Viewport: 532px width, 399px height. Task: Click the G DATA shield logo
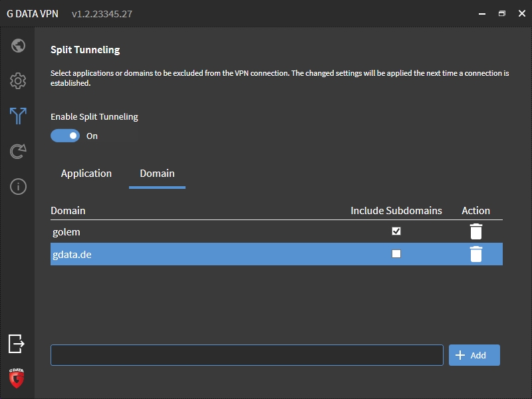pyautogui.click(x=16, y=378)
